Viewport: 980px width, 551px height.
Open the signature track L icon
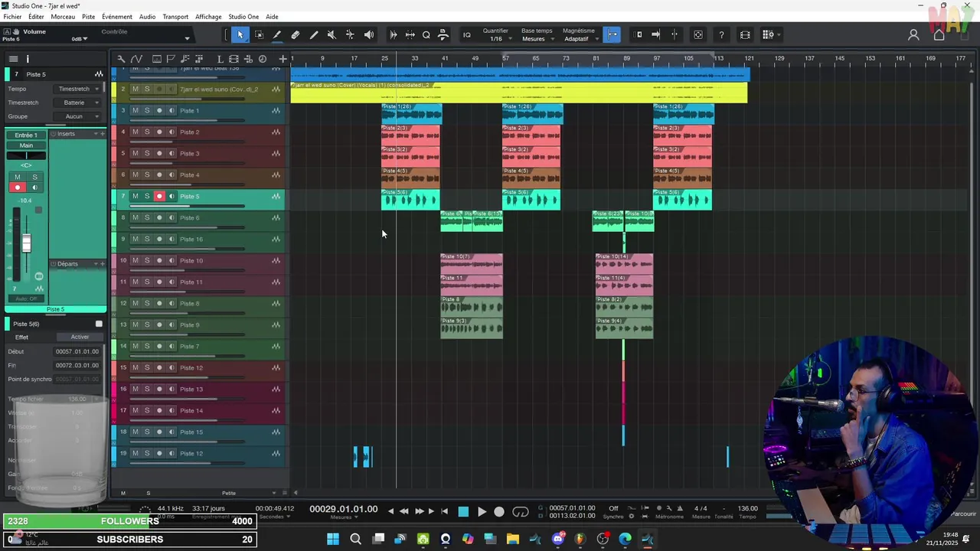click(x=220, y=59)
